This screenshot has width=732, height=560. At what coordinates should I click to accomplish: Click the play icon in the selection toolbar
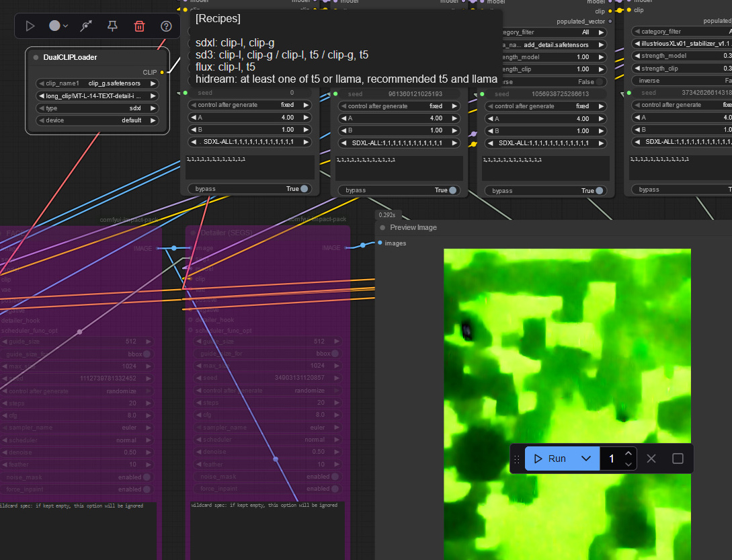(x=30, y=26)
